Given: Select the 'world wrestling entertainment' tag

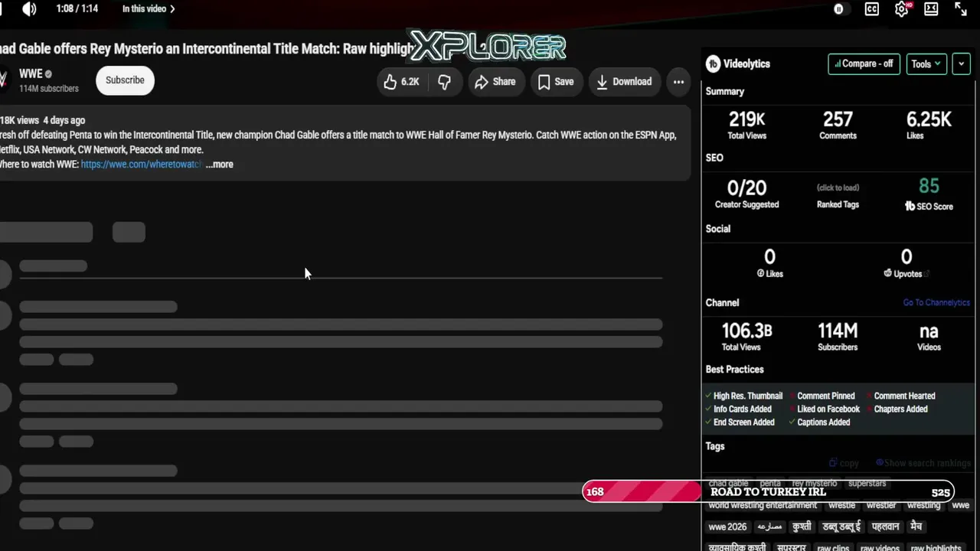Looking at the screenshot, I should tap(763, 505).
